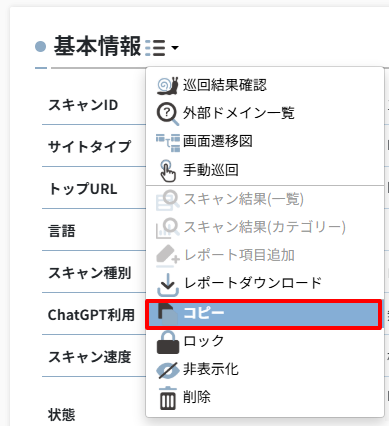Choose 画面遷移図 menu item
Viewport: 389px width, 426px height.
[218, 141]
